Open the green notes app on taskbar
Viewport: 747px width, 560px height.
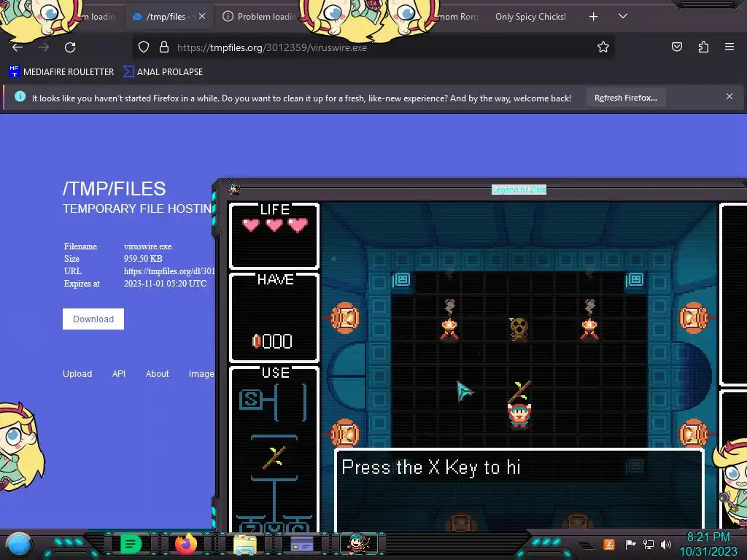point(131,543)
